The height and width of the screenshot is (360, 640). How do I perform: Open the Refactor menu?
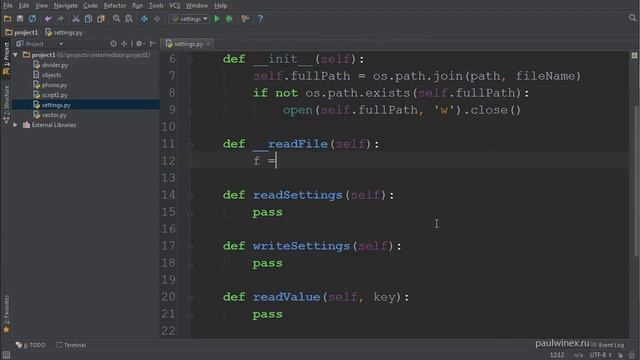(115, 6)
